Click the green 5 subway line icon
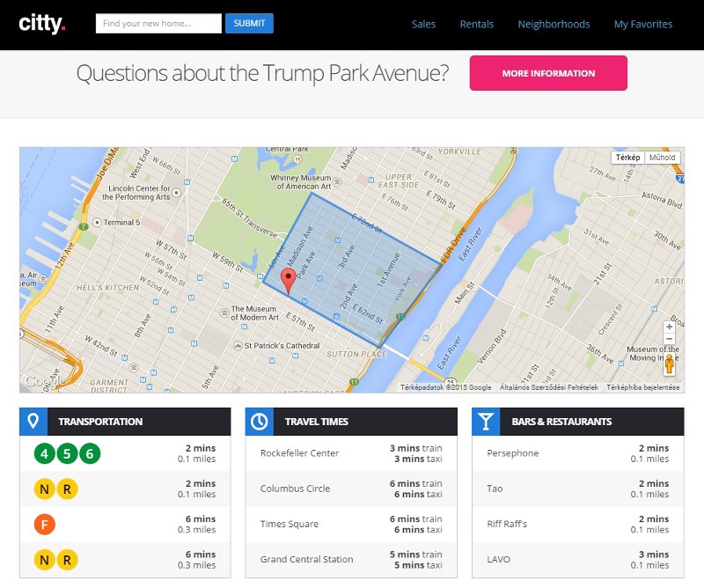The width and height of the screenshot is (704, 588). 67,453
